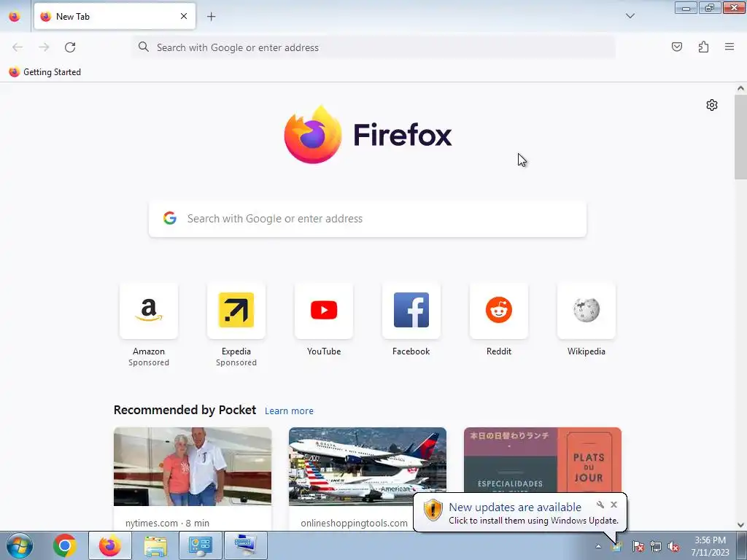
Task: Open Control Panel taskbar item
Action: (x=200, y=545)
